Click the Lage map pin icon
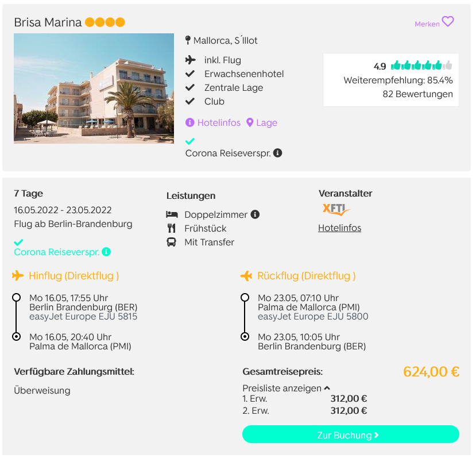This screenshot has width=476, height=458. (250, 122)
